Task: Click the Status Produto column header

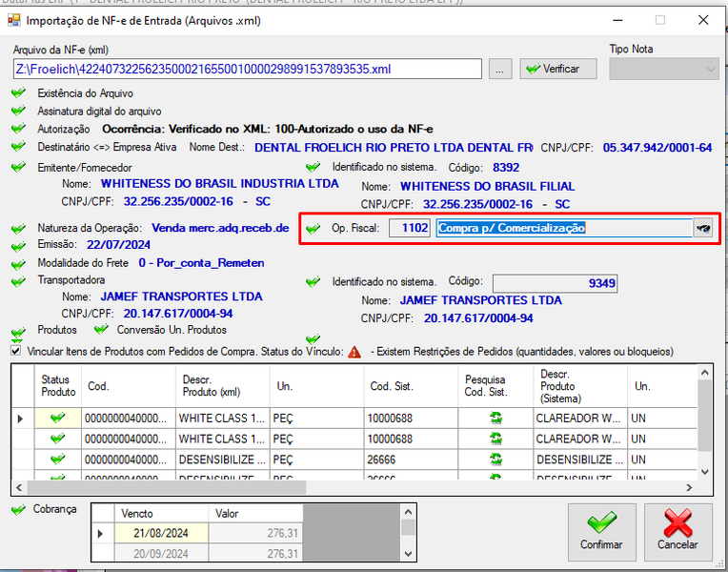Action: (x=58, y=386)
